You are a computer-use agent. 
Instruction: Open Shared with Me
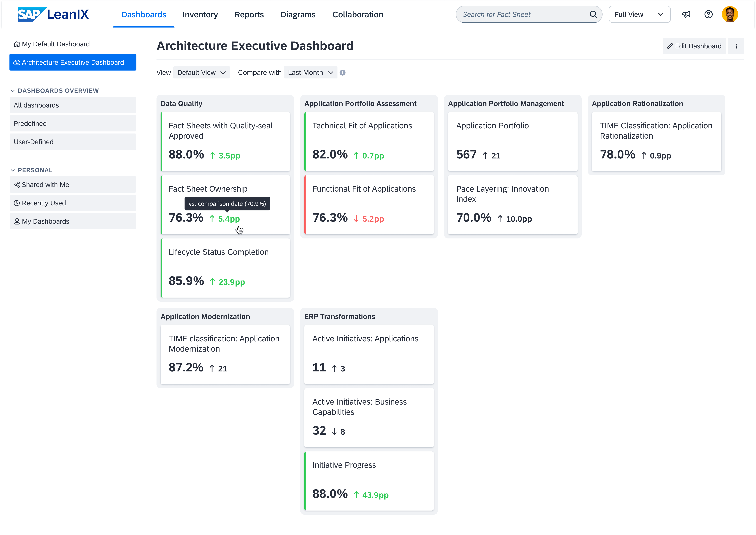73,185
